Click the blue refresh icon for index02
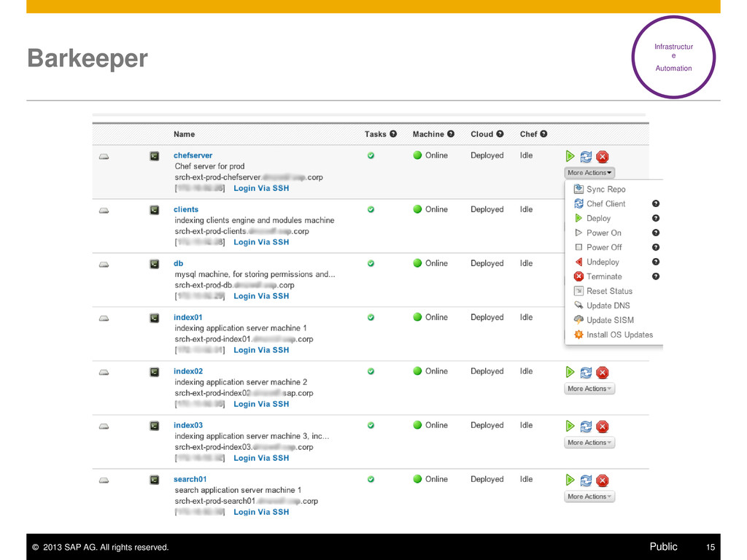 coord(586,373)
